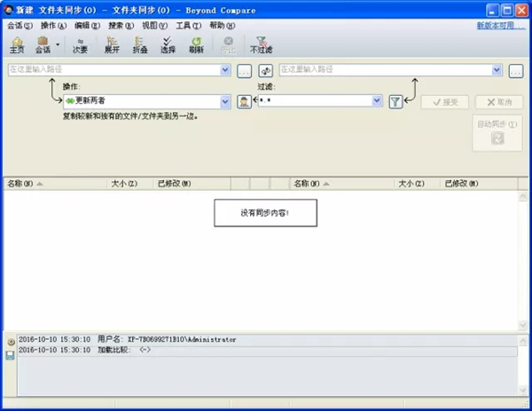Open the 更新两者 operation combo box

point(147,101)
